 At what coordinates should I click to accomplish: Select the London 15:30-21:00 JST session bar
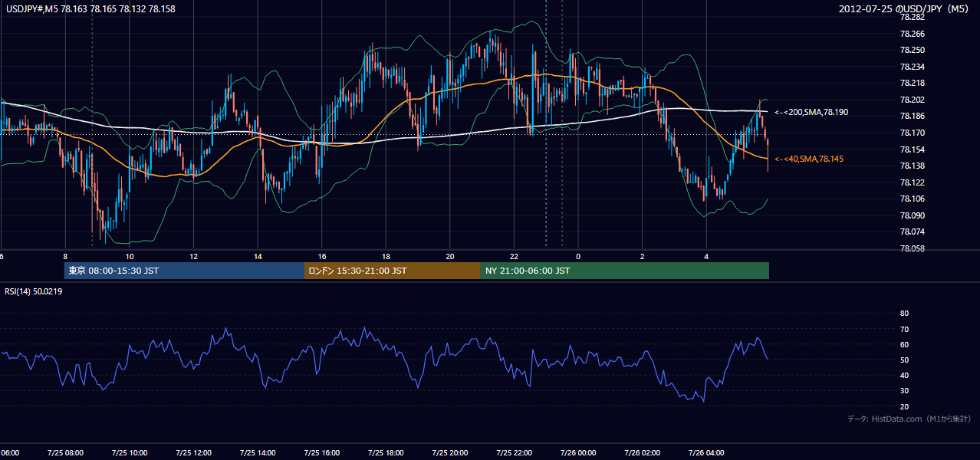point(393,271)
